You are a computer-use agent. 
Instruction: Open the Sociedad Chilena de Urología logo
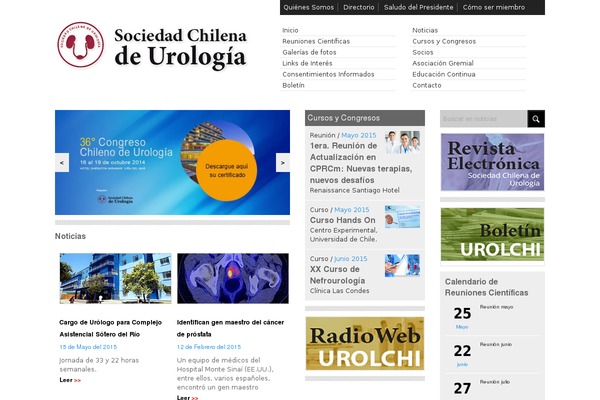152,45
